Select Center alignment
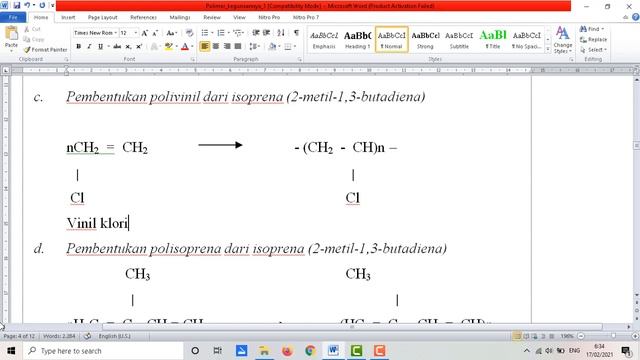This screenshot has width=640, height=360. [x=216, y=47]
